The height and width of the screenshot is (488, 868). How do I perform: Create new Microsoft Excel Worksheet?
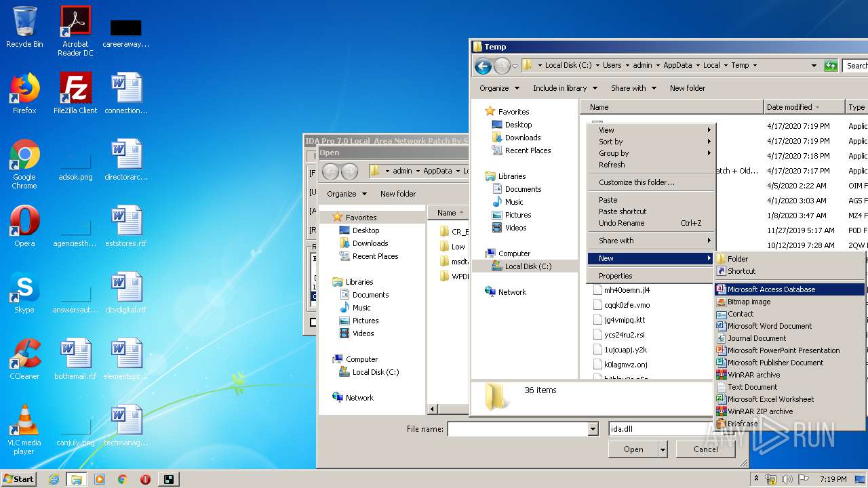[790, 399]
